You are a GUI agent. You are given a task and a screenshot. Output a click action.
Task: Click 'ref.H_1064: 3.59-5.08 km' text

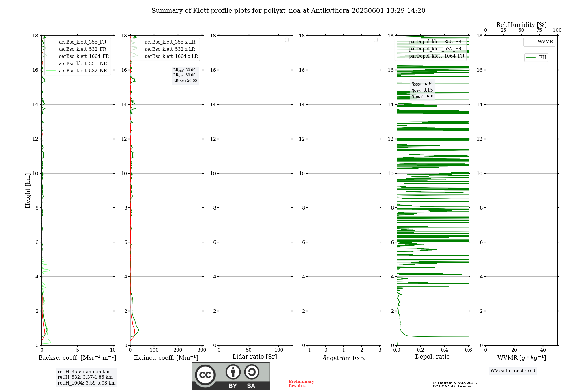point(87,383)
